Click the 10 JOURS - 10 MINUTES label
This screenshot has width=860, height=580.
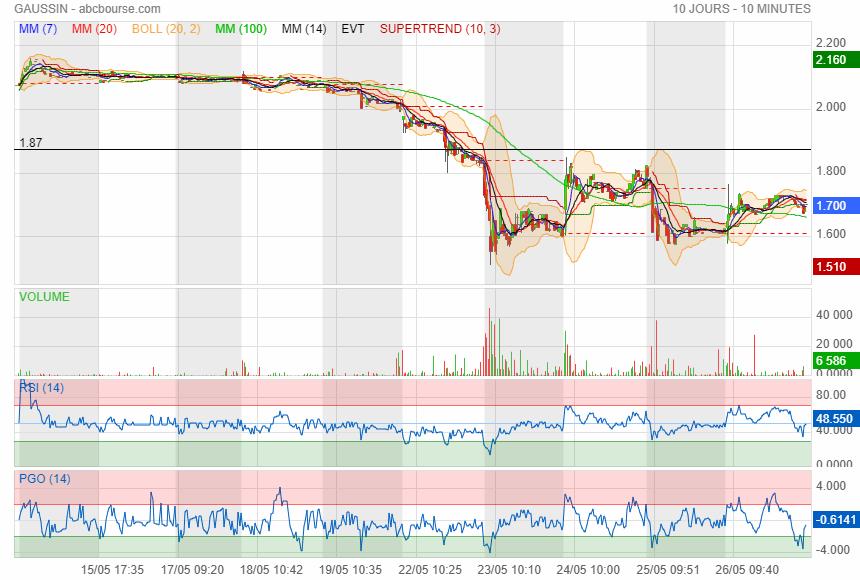coord(742,9)
